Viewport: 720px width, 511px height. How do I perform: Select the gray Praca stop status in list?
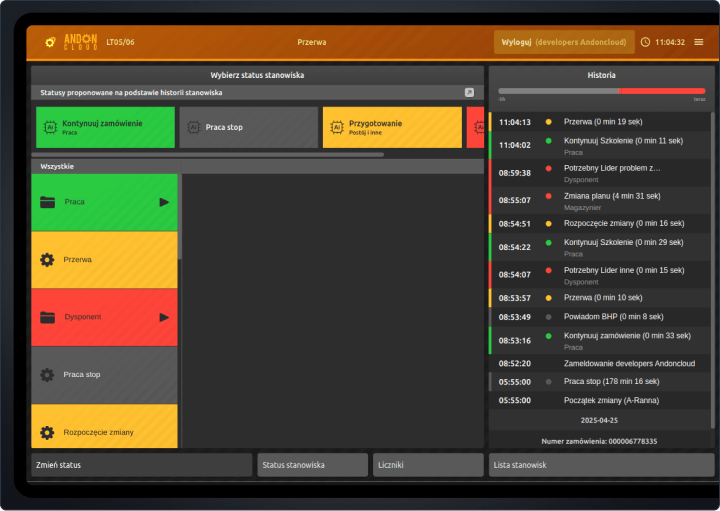(x=104, y=375)
